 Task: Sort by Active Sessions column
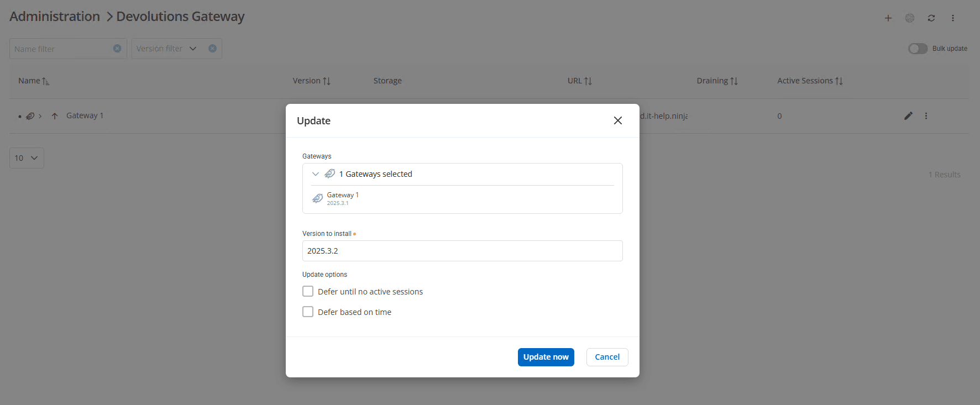click(x=810, y=81)
